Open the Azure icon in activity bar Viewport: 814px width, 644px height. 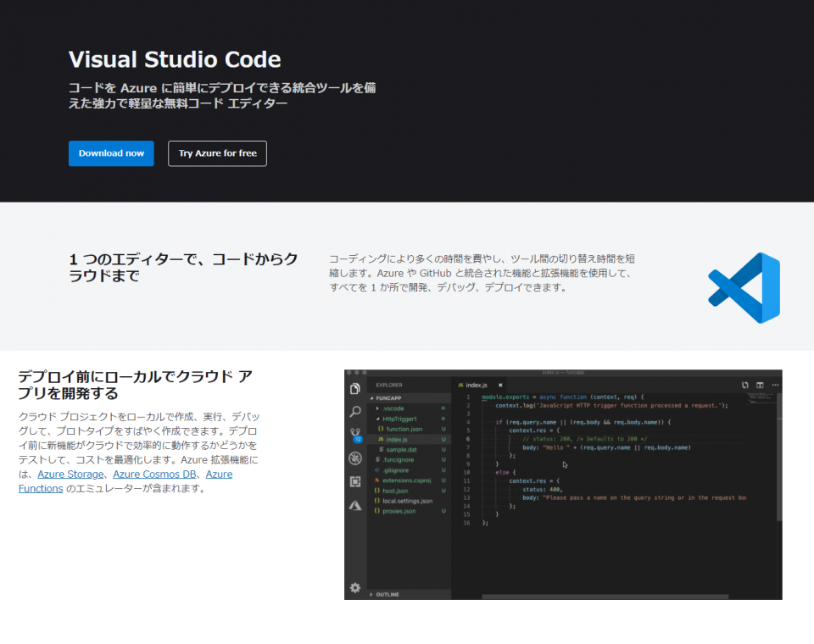click(x=355, y=505)
